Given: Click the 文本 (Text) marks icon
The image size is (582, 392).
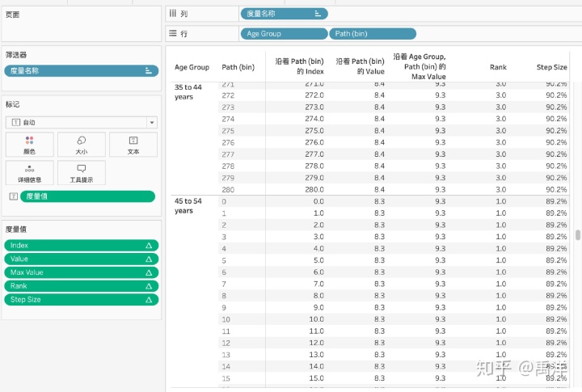Looking at the screenshot, I should tap(133, 145).
